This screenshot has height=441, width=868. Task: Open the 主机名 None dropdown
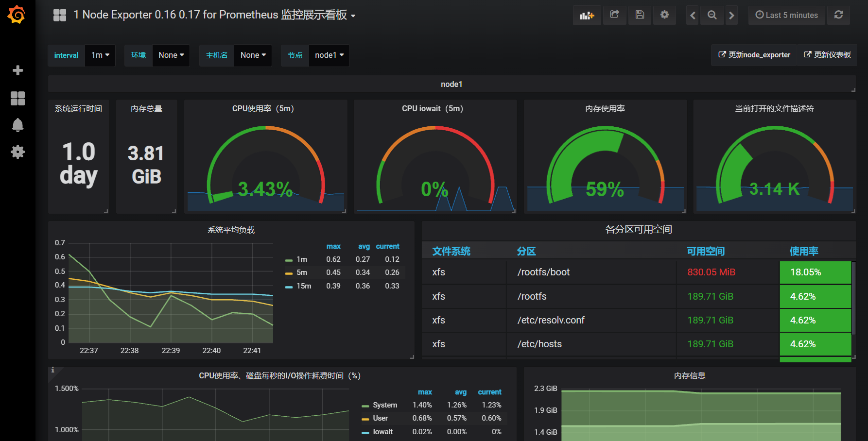(253, 55)
